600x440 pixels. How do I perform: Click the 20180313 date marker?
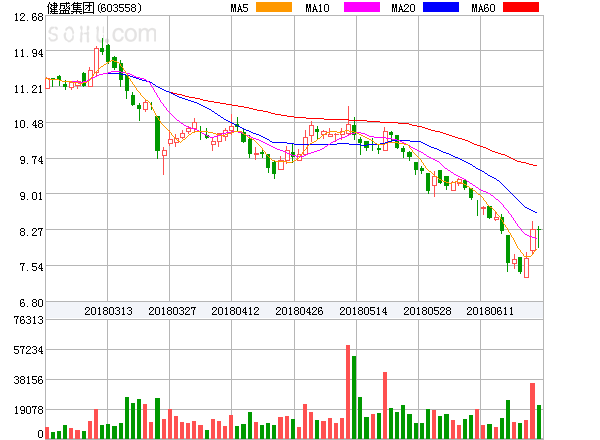tap(107, 311)
